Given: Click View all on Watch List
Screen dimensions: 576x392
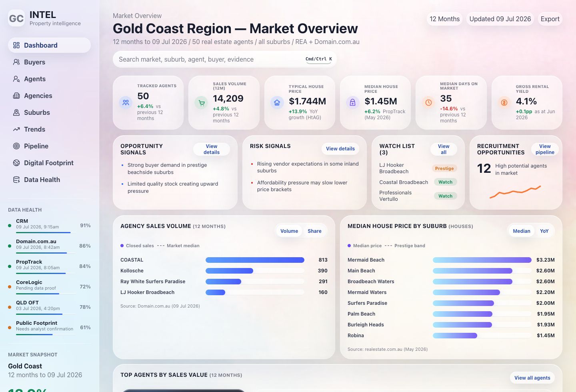Looking at the screenshot, I should coord(444,149).
